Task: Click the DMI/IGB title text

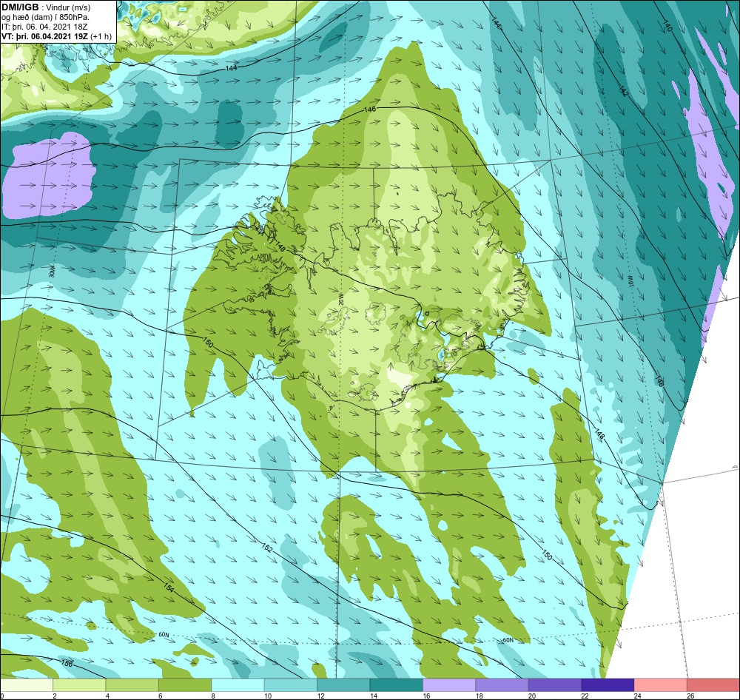Action: coord(20,7)
